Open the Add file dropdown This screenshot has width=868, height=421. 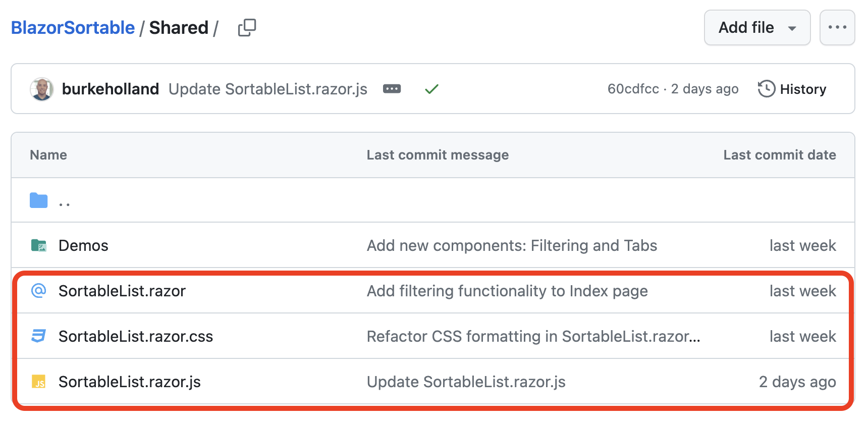tap(757, 28)
